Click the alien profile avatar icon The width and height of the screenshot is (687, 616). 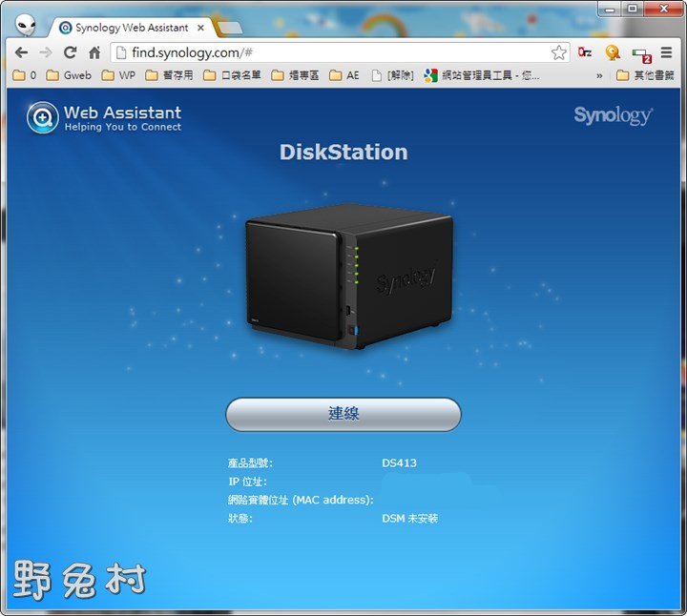25,25
